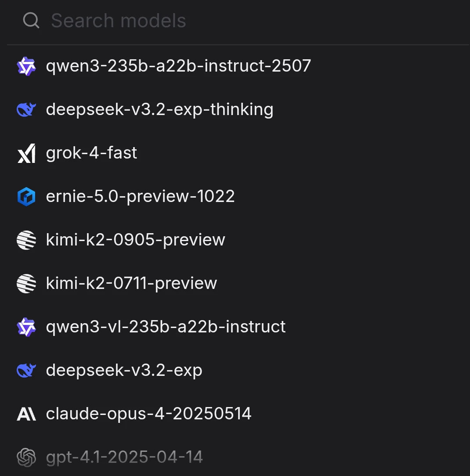Click the Qwen logo beside qwen3-vl-235b-a22b-instruct
This screenshot has width=470, height=476.
[x=26, y=327]
